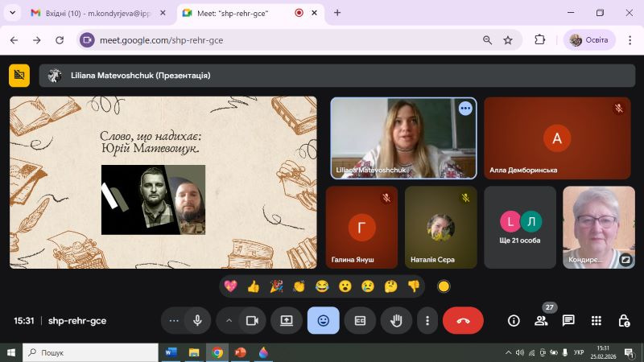Show the participants list panel
Image resolution: width=644 pixels, height=362 pixels.
point(541,320)
